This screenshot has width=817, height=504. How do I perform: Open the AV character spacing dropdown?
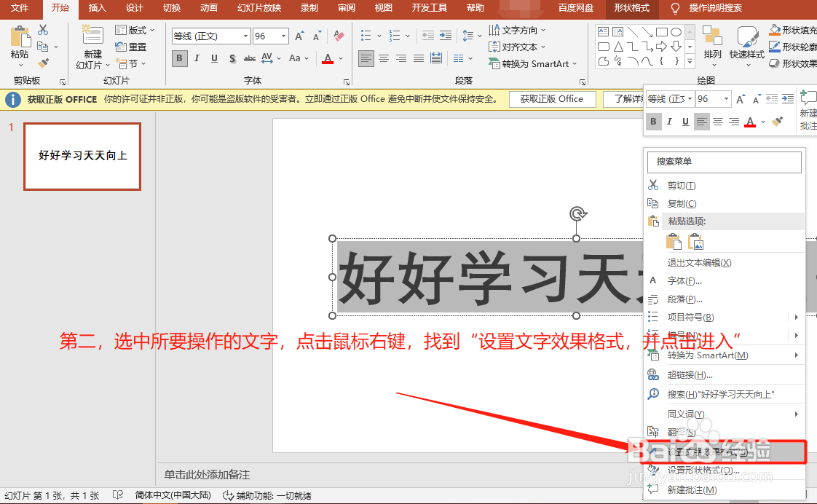(271, 58)
